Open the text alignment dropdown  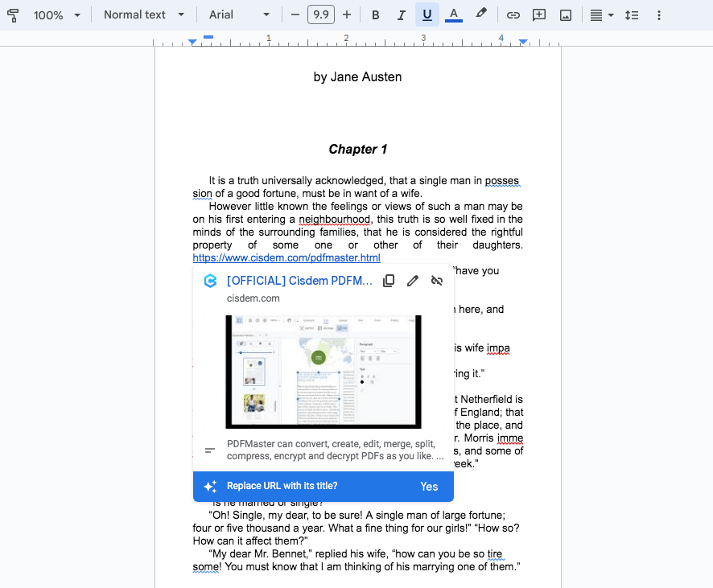602,15
